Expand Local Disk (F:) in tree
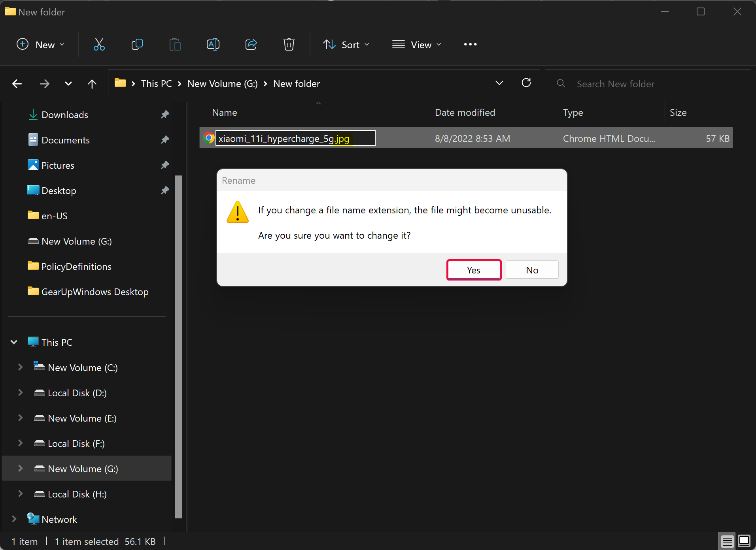 point(20,443)
